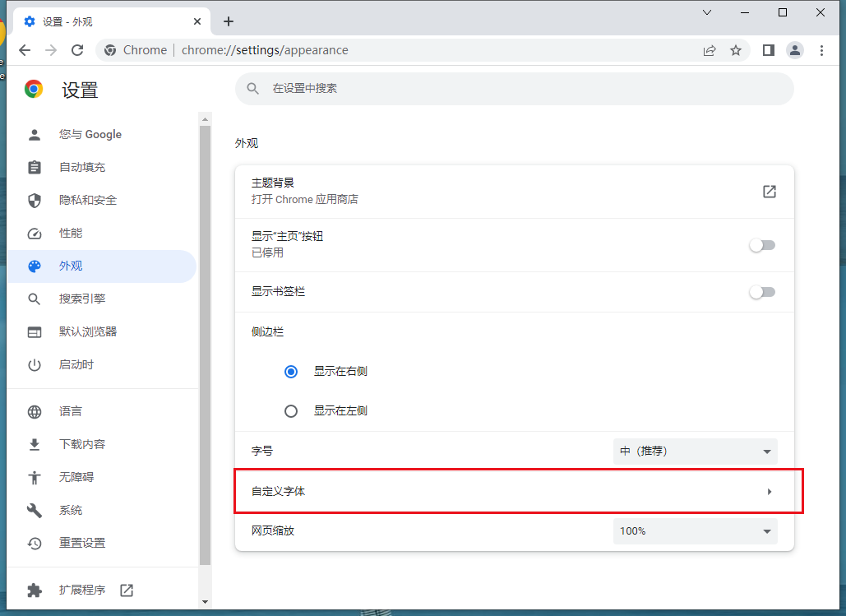
Task: Open Chrome's three-dot menu
Action: point(821,50)
